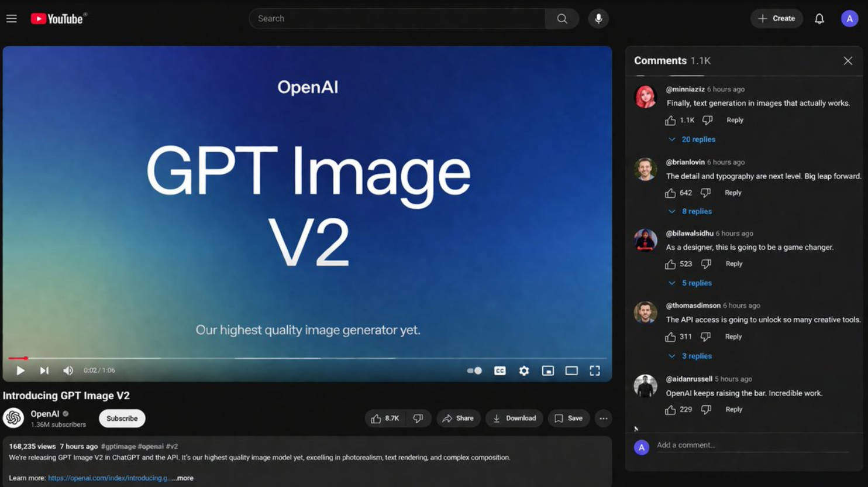
Task: Open video settings gear
Action: 523,371
